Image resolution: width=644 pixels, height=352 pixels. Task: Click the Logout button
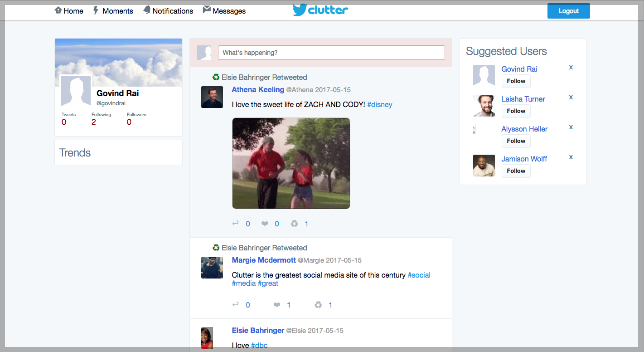[569, 11]
